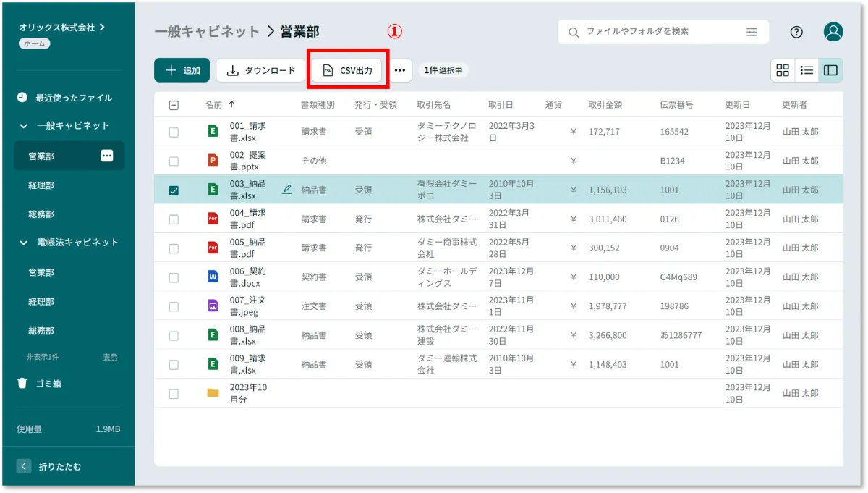Check the box for 001_請求書.xlsx
The image size is (868, 493).
(x=174, y=132)
